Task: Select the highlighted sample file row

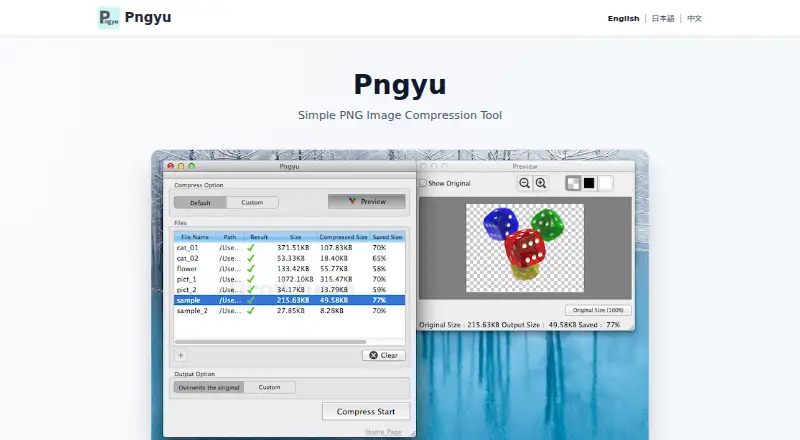Action: pos(289,300)
